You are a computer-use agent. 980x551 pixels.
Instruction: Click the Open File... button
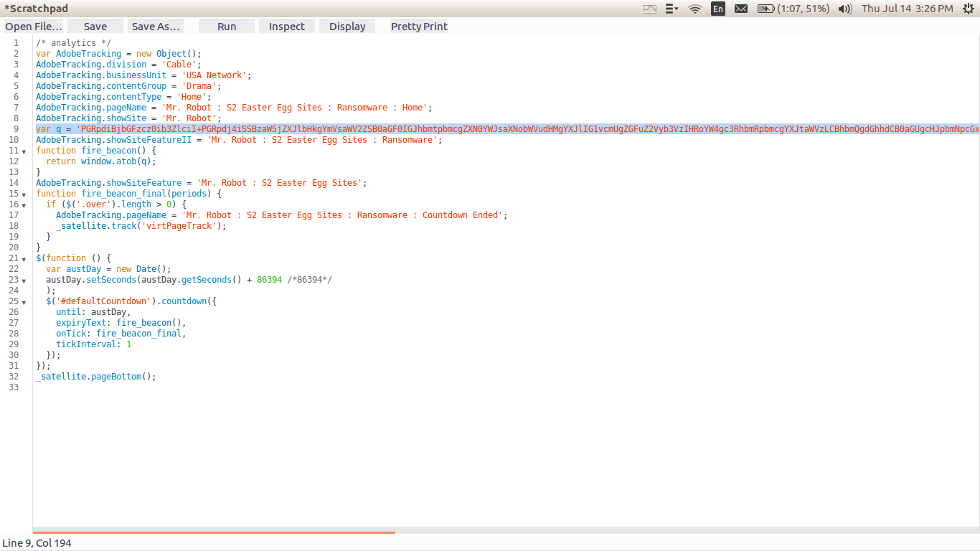click(34, 27)
